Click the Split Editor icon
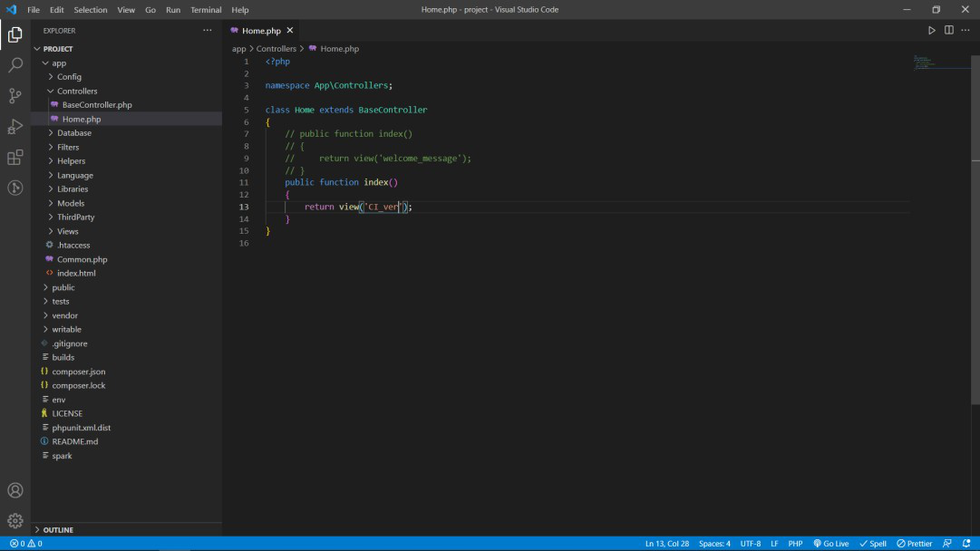This screenshot has width=980, height=551. click(x=948, y=30)
